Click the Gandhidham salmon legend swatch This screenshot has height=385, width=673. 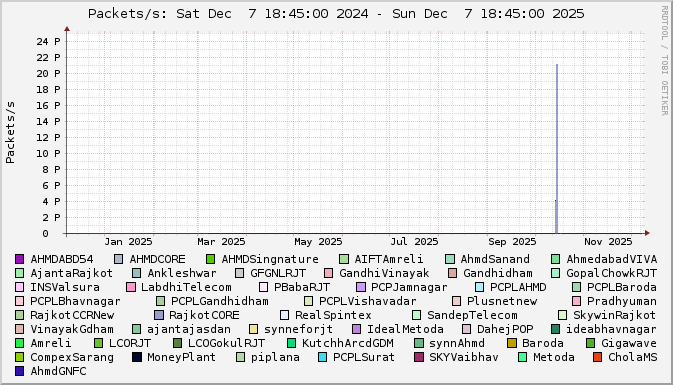pyautogui.click(x=452, y=273)
